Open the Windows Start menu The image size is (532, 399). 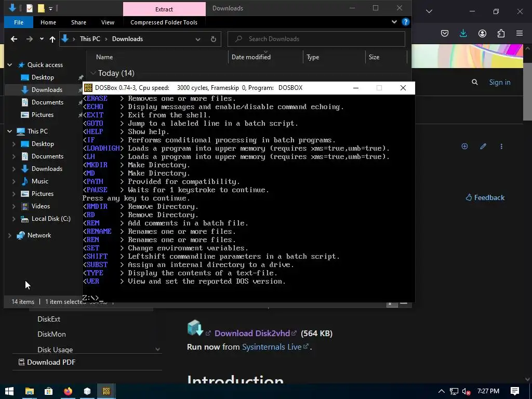[9, 392]
